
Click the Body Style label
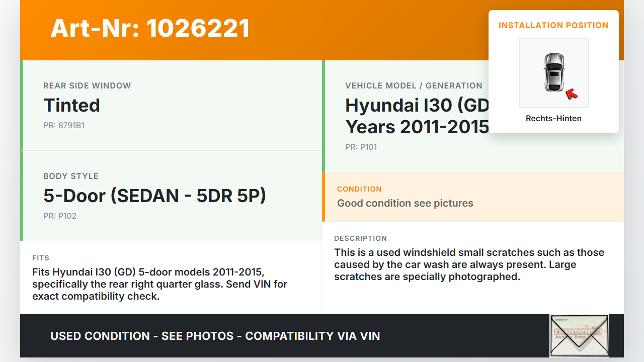pos(71,176)
